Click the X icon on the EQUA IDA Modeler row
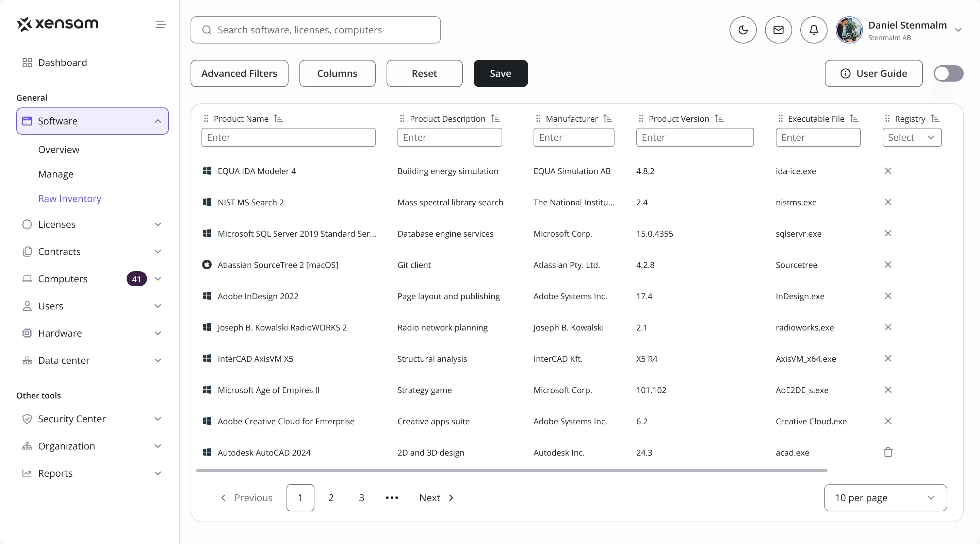 888,171
